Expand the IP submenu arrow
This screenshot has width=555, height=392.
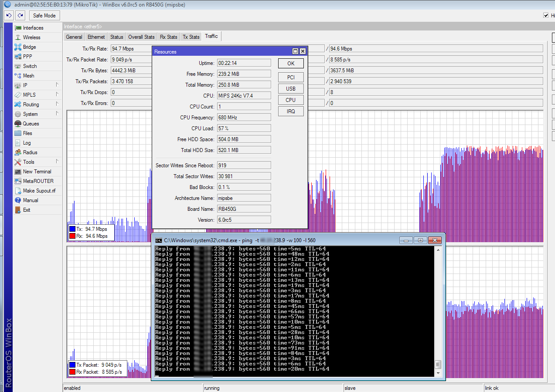pyautogui.click(x=57, y=85)
